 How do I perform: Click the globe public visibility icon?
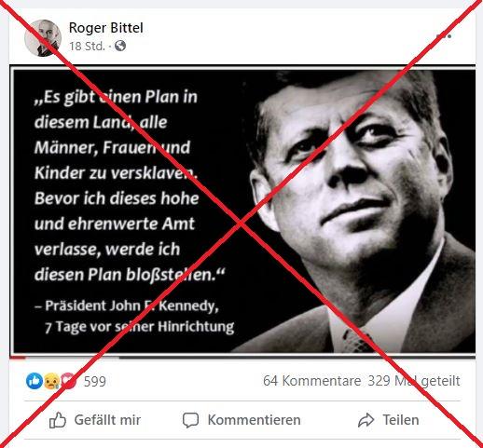pyautogui.click(x=120, y=46)
